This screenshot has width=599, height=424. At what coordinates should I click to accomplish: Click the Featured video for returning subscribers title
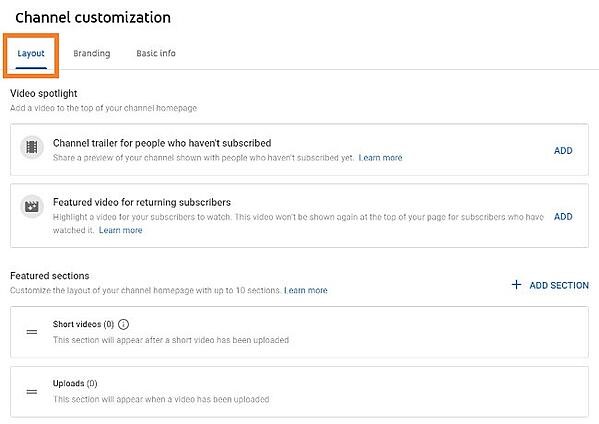coord(142,202)
